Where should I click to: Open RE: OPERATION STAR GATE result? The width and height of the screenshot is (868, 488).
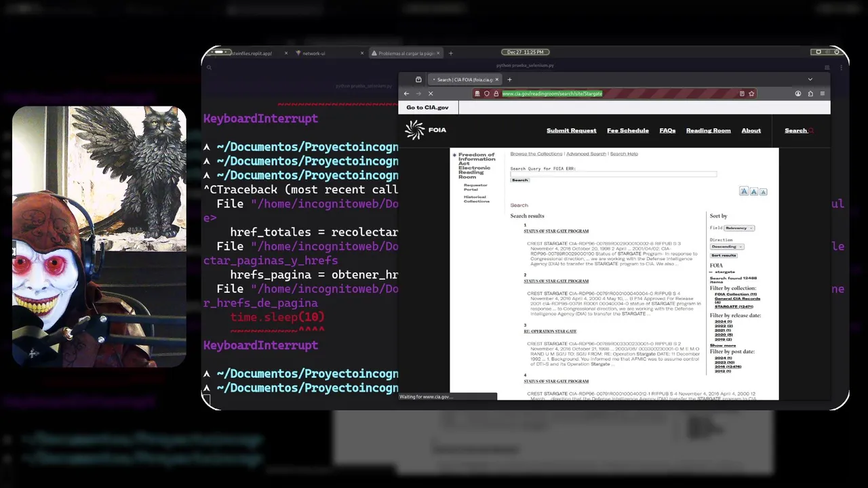[x=550, y=331]
